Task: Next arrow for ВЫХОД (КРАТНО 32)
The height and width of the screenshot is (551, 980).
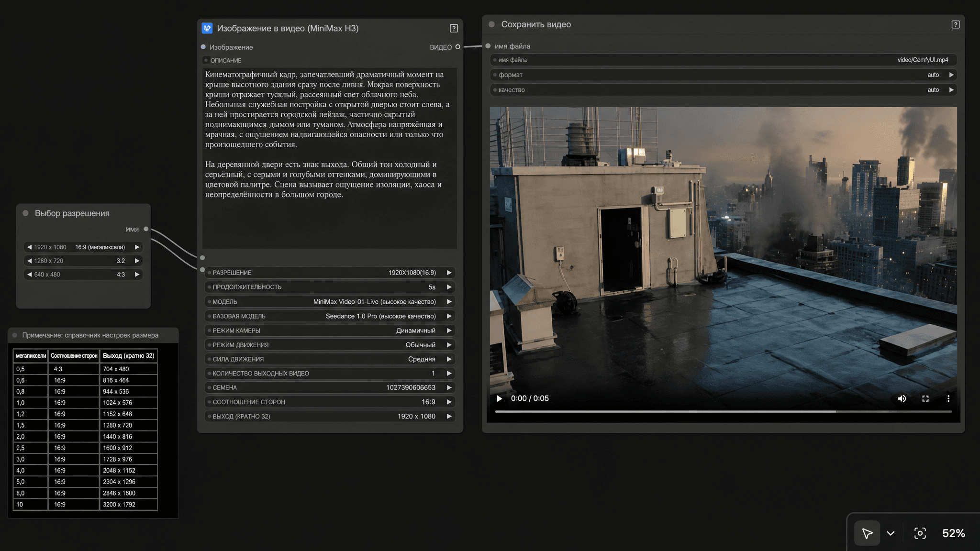Action: click(449, 416)
